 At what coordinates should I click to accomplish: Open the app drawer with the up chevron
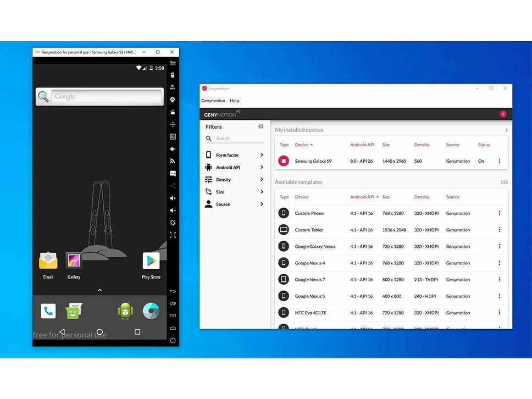coord(99,290)
